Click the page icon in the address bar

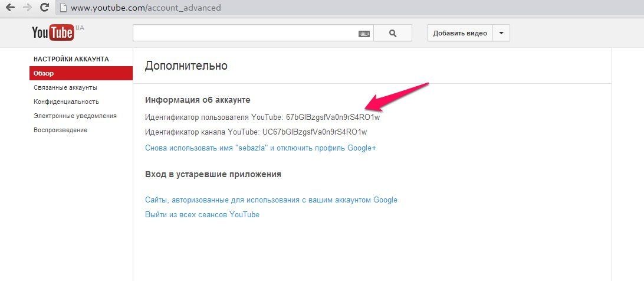(x=63, y=8)
